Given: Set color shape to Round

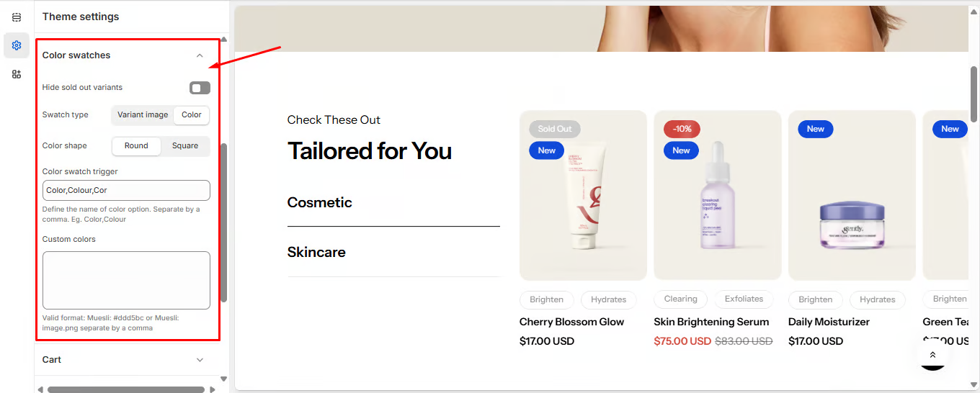Looking at the screenshot, I should coord(136,145).
